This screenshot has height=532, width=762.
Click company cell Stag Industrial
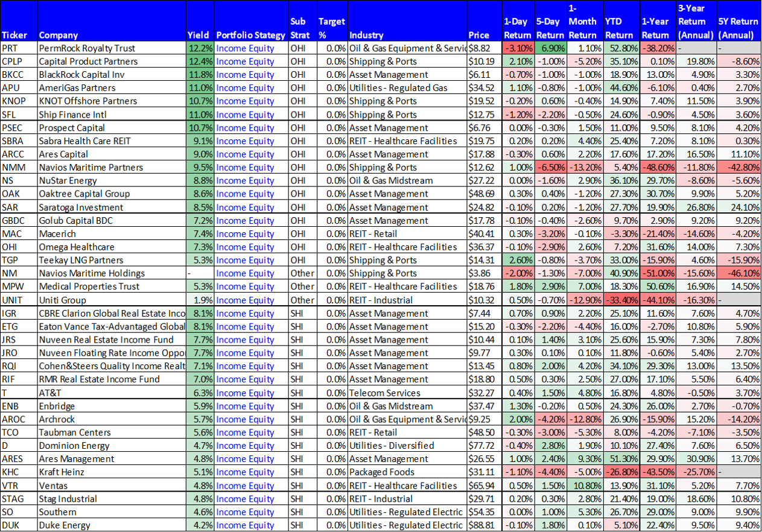pyautogui.click(x=112, y=499)
